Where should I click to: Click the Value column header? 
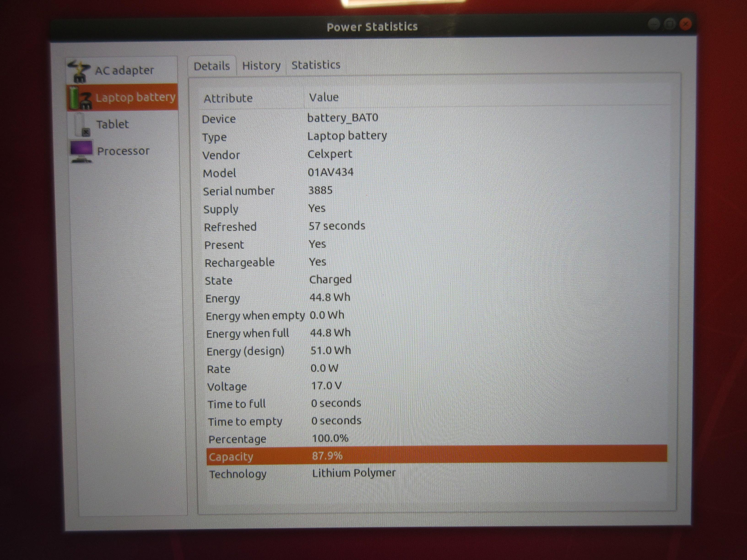(x=324, y=97)
